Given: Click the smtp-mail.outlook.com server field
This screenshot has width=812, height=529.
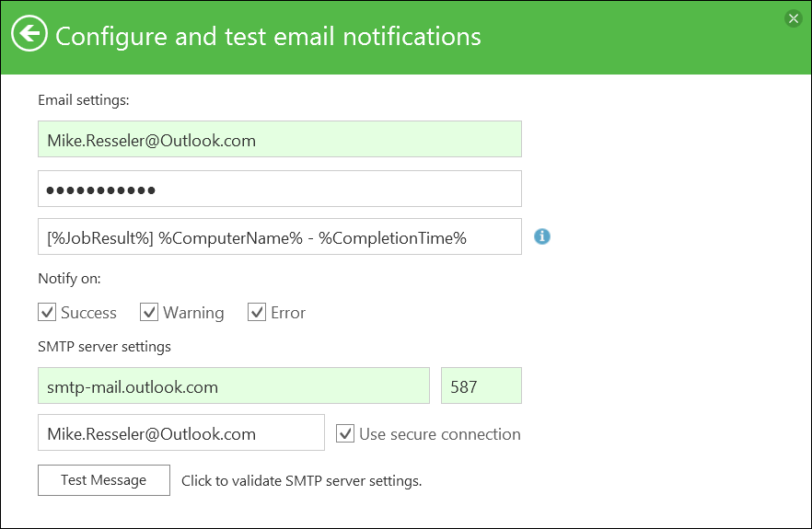Looking at the screenshot, I should (x=233, y=385).
